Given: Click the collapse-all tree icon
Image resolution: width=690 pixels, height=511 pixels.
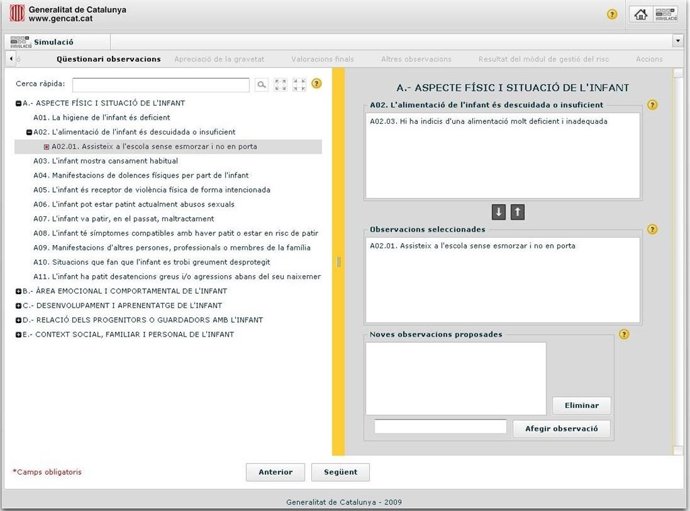Looking at the screenshot, I should pyautogui.click(x=297, y=85).
